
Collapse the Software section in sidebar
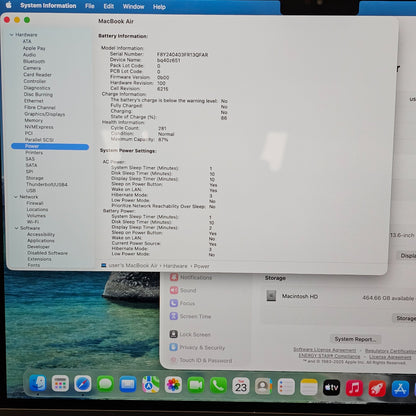coord(16,228)
